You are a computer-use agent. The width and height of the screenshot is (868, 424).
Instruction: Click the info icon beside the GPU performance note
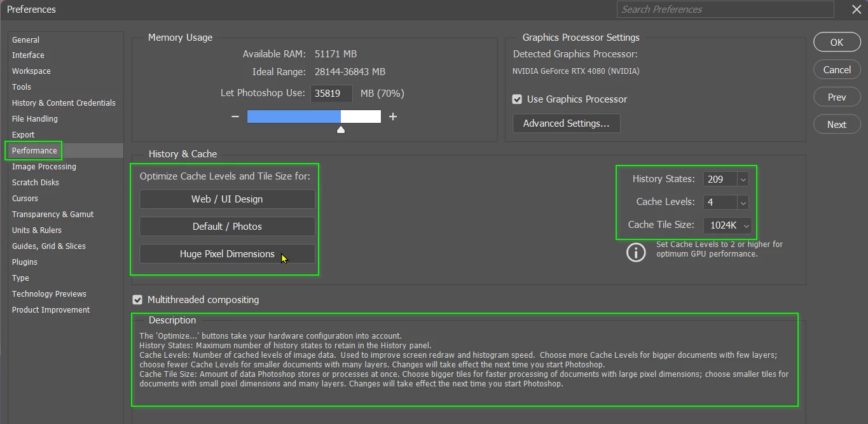(636, 252)
